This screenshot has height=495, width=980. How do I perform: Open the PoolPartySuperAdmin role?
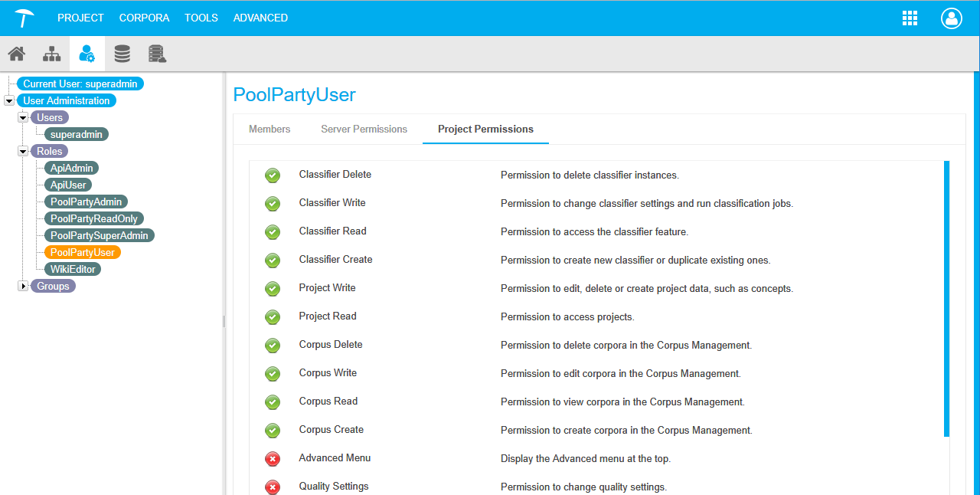tap(100, 235)
